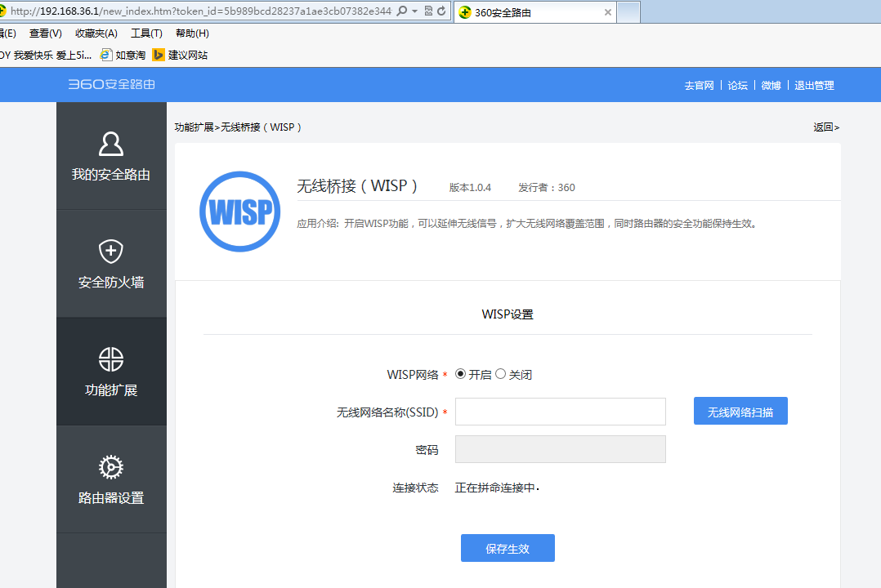Click 无线网络扫描 button
The height and width of the screenshot is (588, 881).
coord(740,411)
